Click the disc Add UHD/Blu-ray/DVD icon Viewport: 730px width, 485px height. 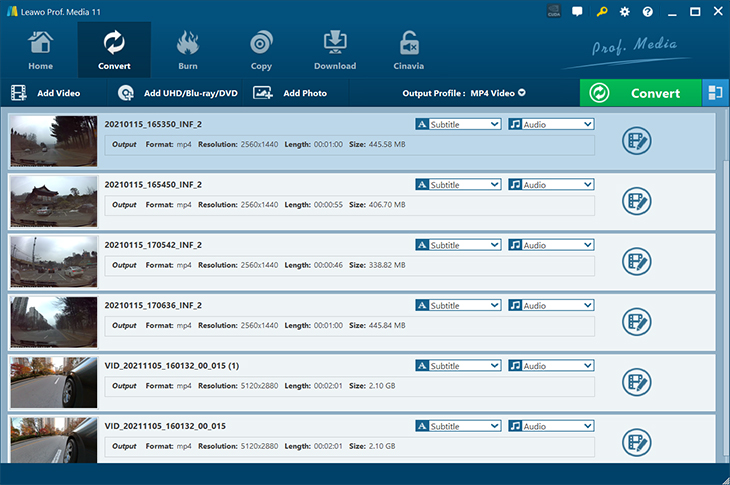[125, 93]
